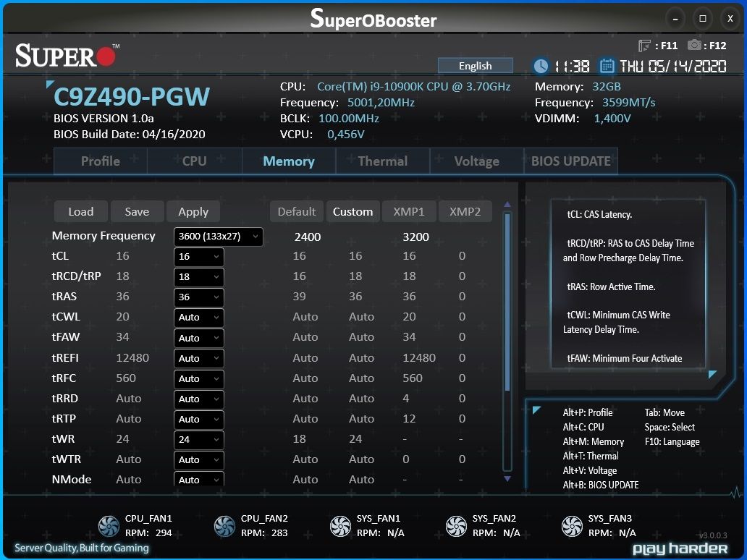
Task: Change language via English button
Action: coord(475,66)
